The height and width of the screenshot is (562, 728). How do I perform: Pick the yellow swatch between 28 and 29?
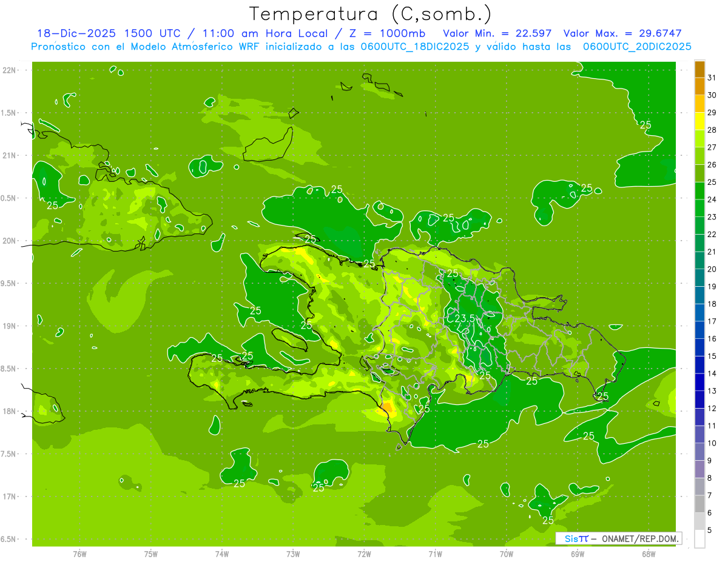point(699,121)
